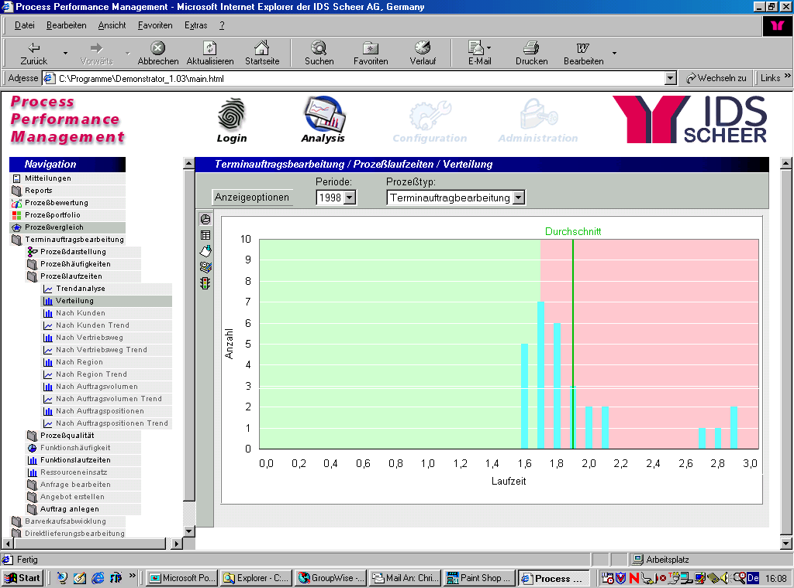Open Nach Kunden entry
Screen dimensions: 794x588
[106, 313]
